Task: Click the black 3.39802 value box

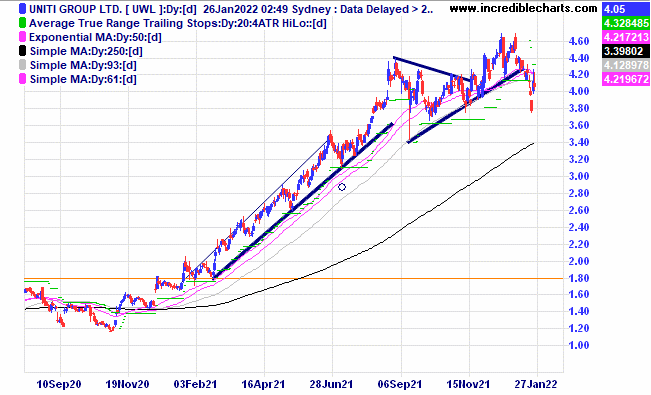Action: coord(625,51)
